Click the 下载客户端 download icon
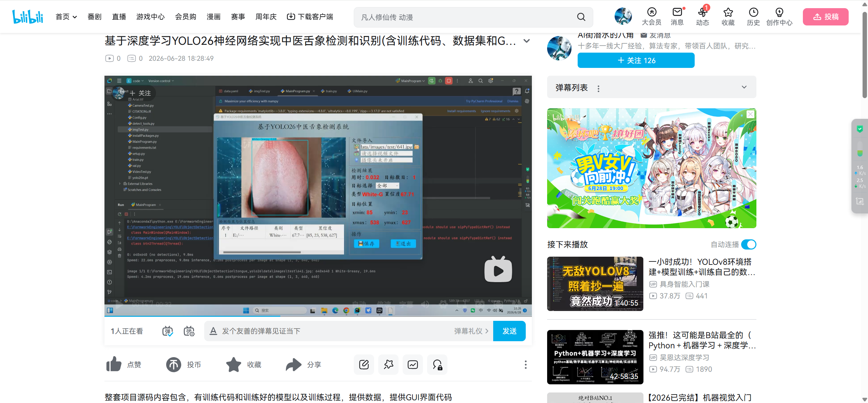This screenshot has height=403, width=868. point(291,17)
